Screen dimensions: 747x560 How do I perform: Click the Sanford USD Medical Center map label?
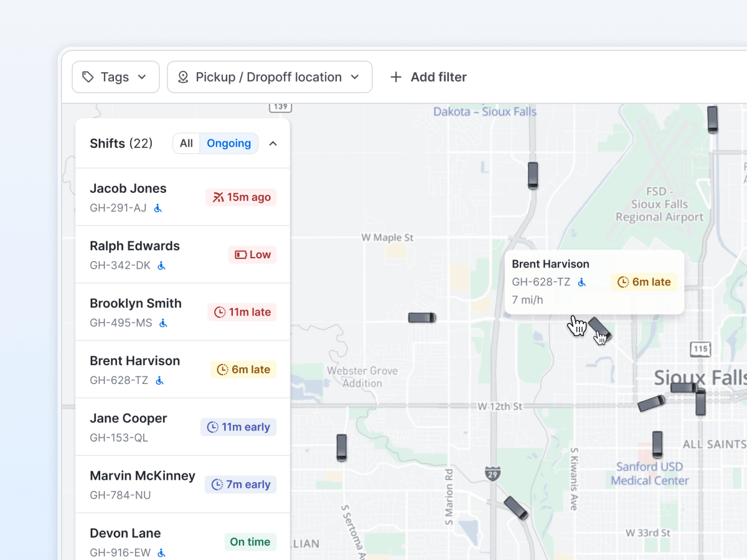tap(650, 474)
